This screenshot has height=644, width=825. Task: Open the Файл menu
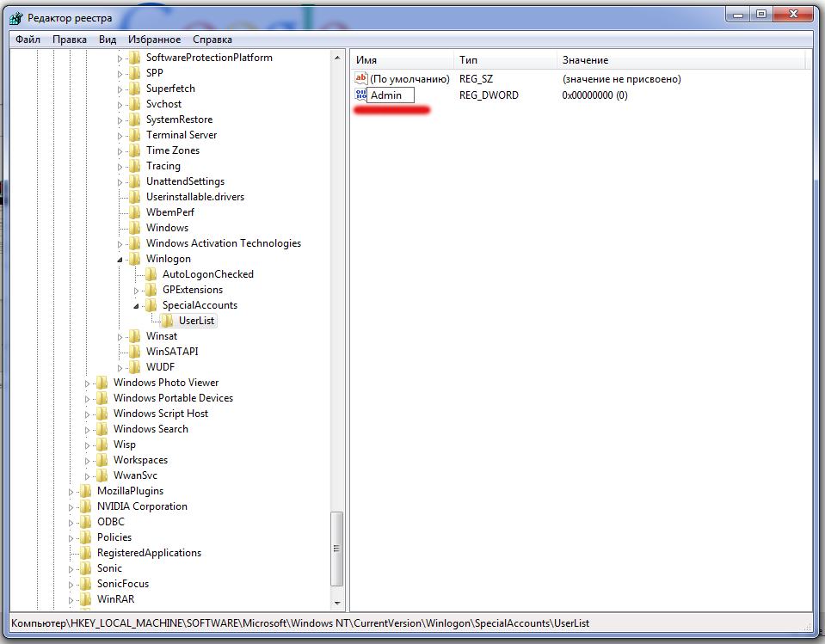tap(28, 40)
